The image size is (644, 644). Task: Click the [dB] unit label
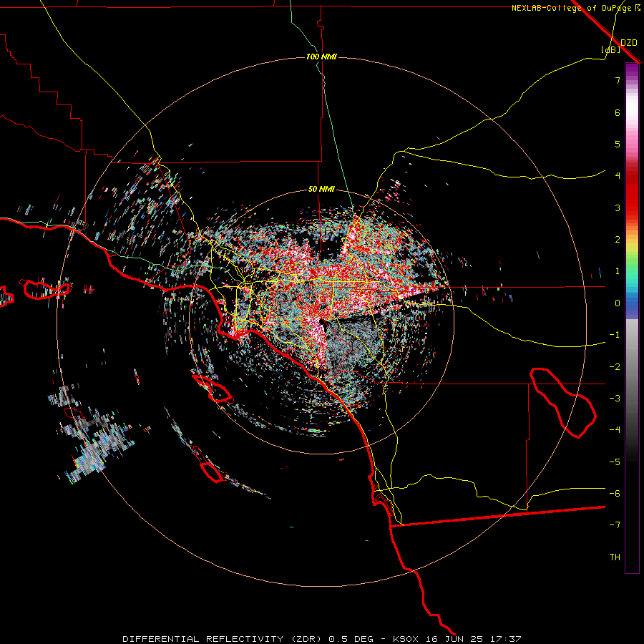click(x=611, y=50)
